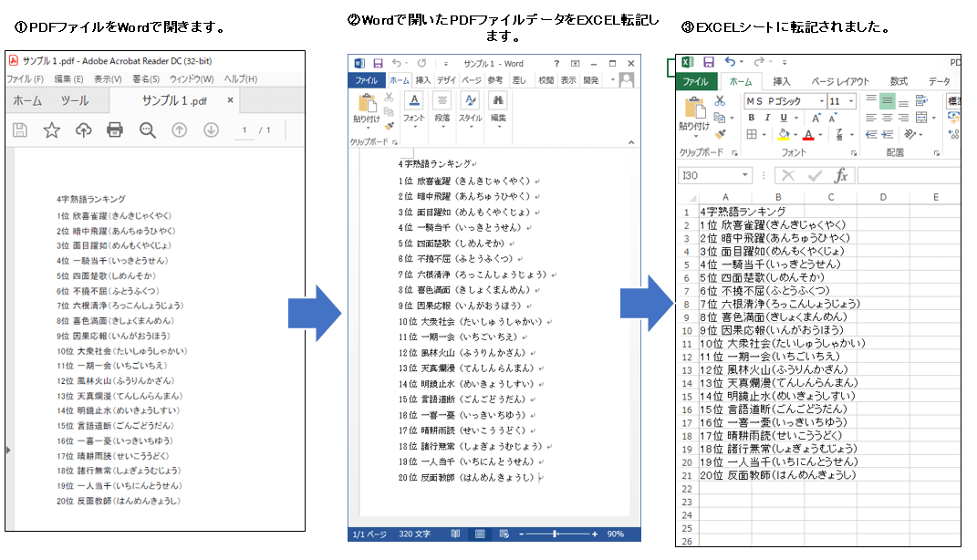Screen dimensions: 977x560
Task: Open the font size 11 dropdown in Excel
Action: tap(851, 101)
